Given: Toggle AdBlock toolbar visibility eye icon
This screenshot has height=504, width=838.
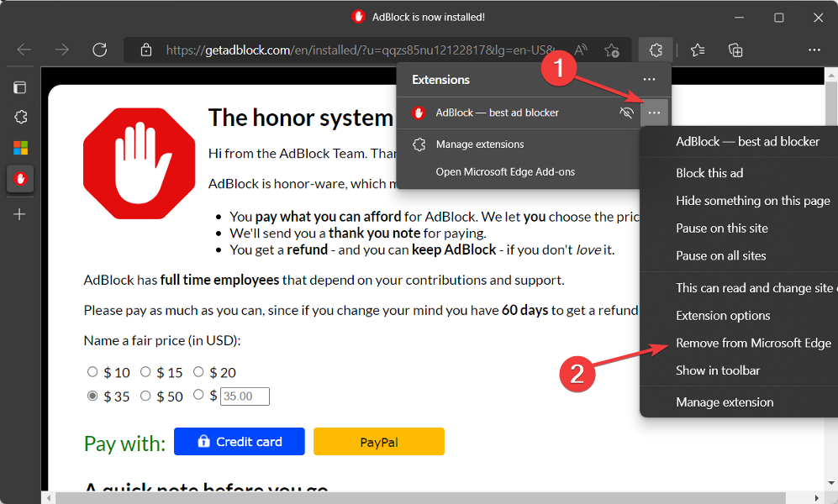Looking at the screenshot, I should [x=626, y=113].
